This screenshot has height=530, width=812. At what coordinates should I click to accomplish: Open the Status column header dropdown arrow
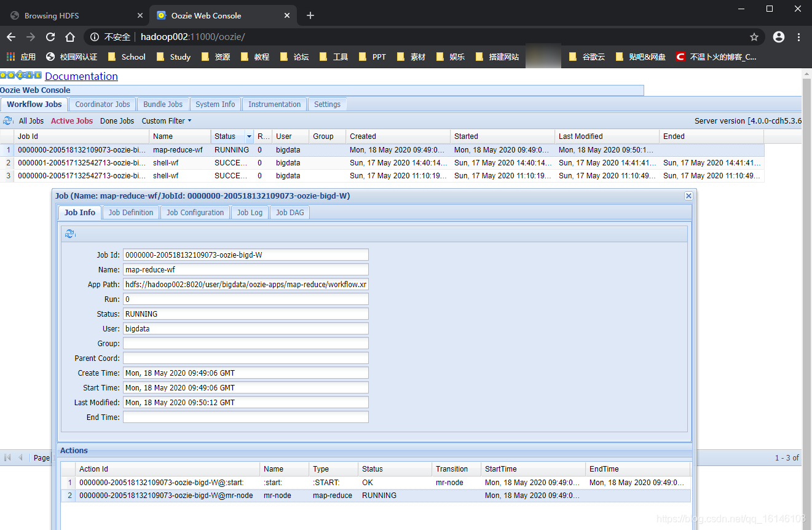249,136
